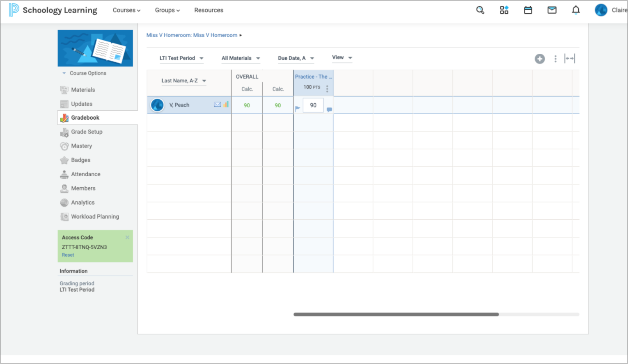The height and width of the screenshot is (364, 628).
Task: Open student report chart icon for Peach
Action: 226,105
